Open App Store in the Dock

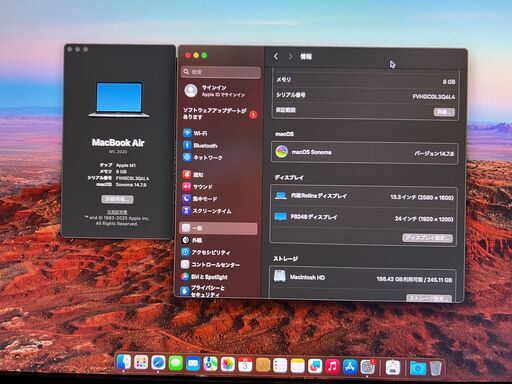[x=350, y=367]
